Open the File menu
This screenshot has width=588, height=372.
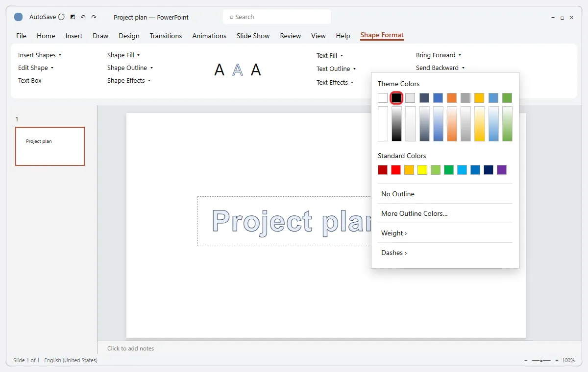coord(21,36)
